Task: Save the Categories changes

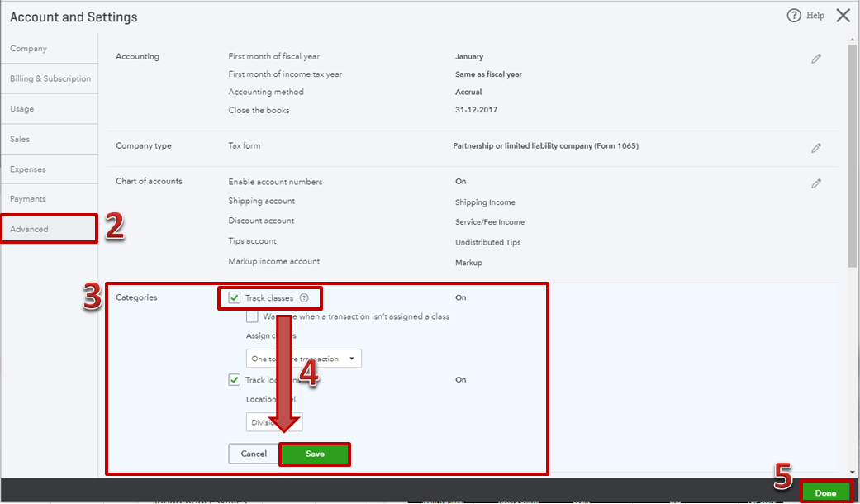Action: (315, 454)
